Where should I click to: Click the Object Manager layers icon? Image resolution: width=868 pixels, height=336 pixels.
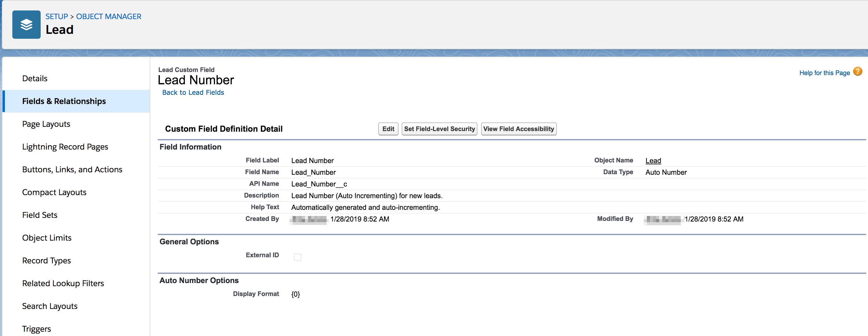(x=26, y=25)
